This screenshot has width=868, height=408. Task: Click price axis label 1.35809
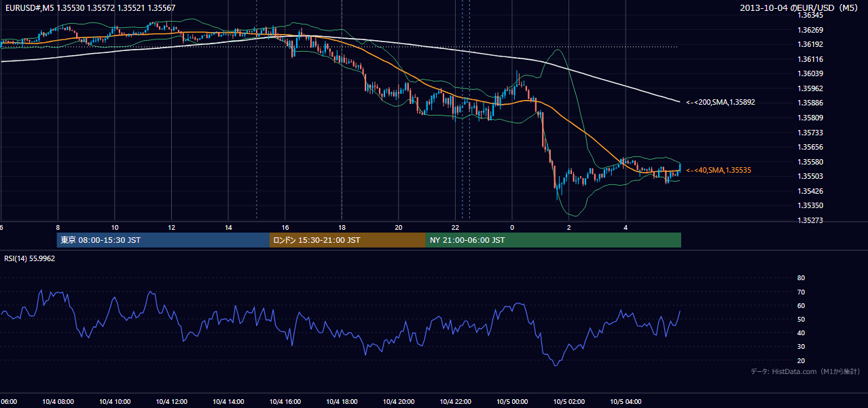point(812,118)
